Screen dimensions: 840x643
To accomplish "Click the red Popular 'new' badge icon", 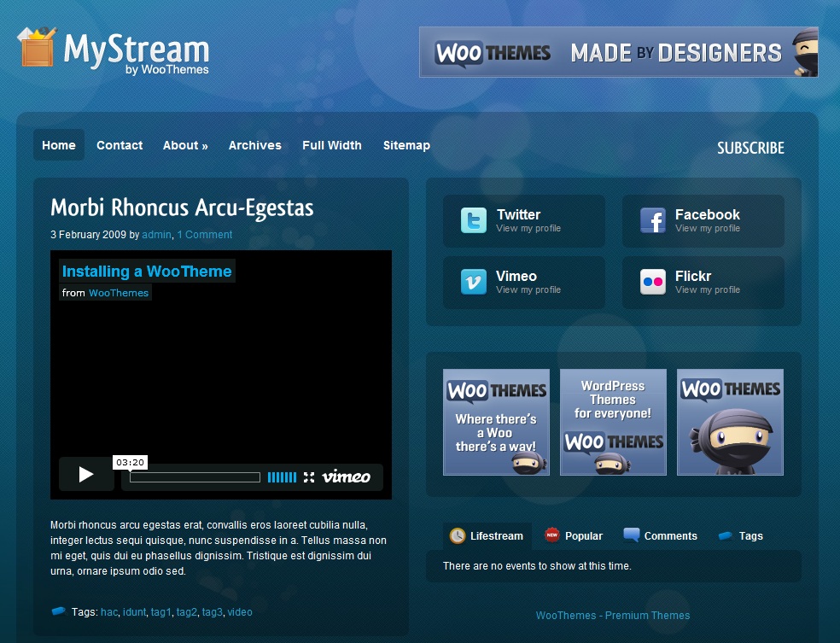I will point(551,535).
